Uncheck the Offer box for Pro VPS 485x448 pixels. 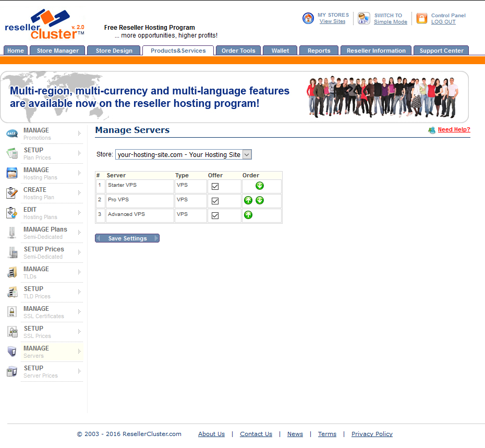215,201
